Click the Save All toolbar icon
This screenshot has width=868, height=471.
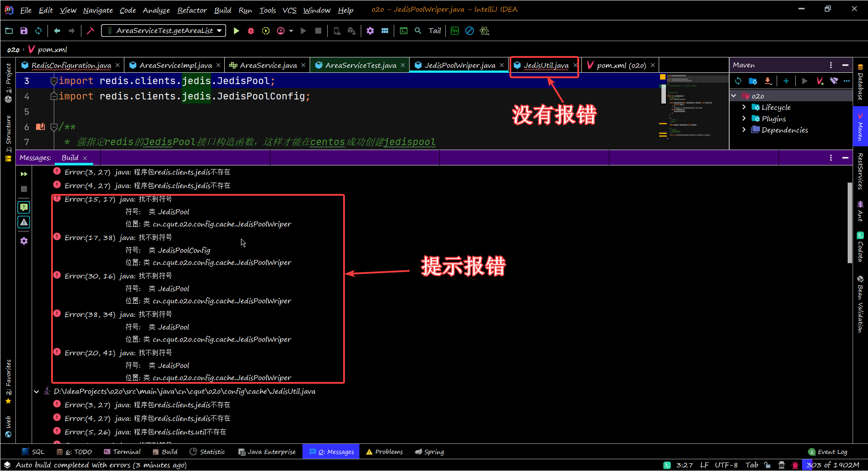tap(24, 31)
